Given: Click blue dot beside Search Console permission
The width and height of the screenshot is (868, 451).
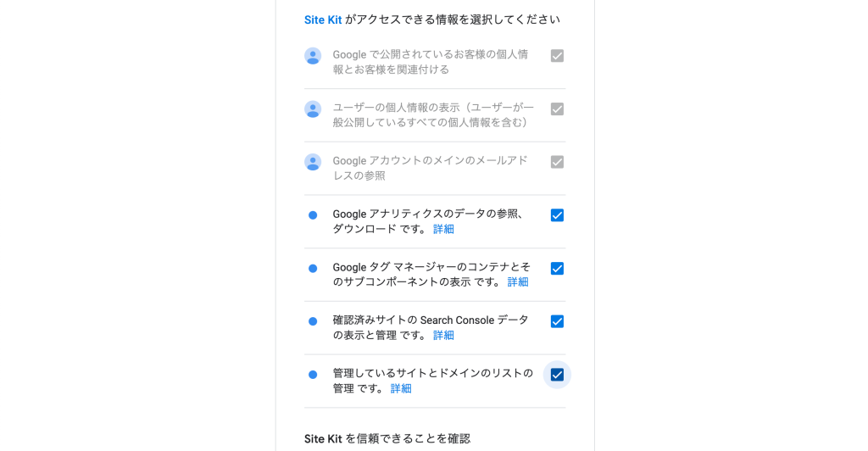Looking at the screenshot, I should pos(313,321).
